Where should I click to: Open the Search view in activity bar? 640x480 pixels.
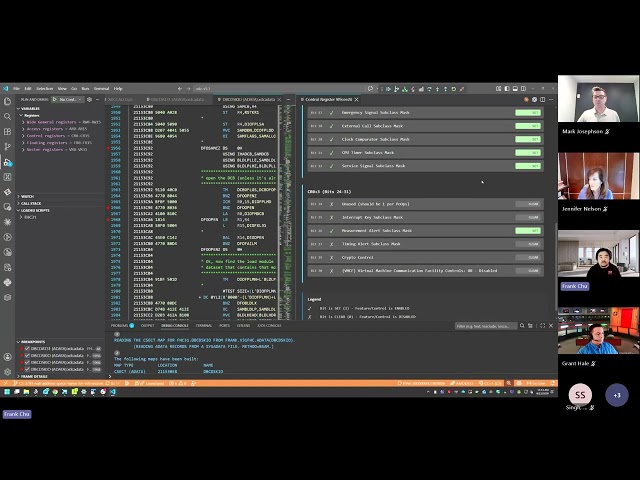click(7, 117)
